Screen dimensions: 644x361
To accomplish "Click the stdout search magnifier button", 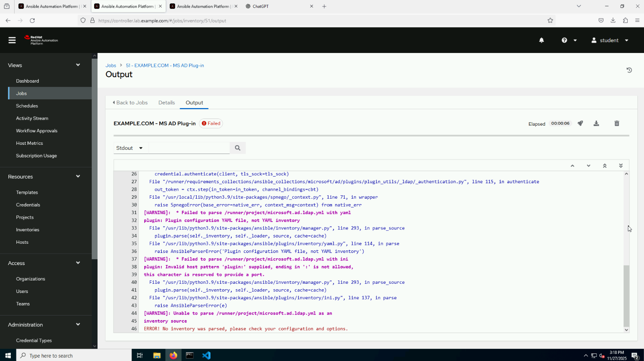I will point(238,148).
